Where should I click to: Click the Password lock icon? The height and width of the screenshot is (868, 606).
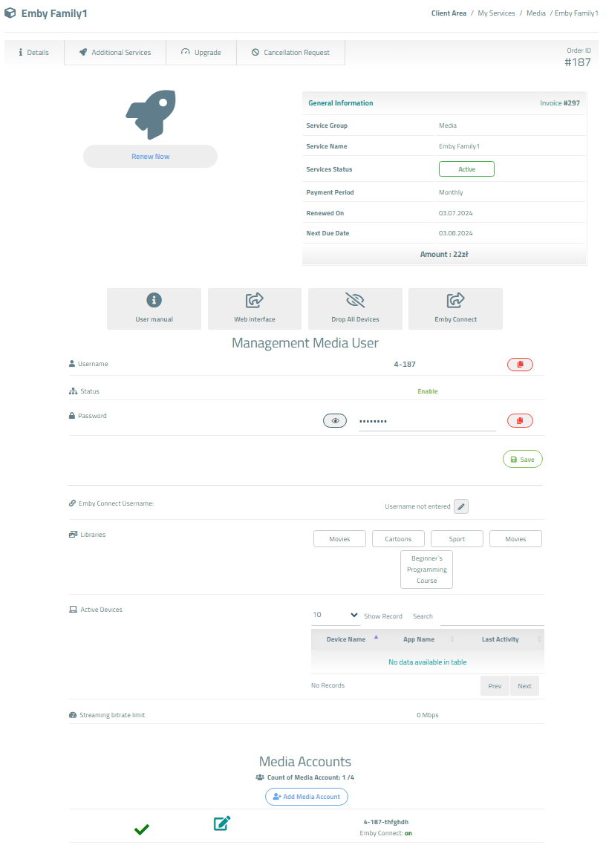72,416
